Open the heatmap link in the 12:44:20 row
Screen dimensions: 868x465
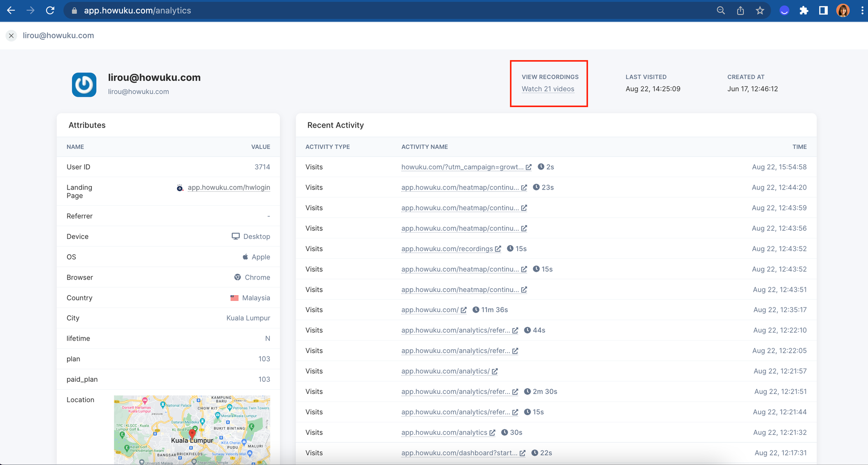click(460, 187)
